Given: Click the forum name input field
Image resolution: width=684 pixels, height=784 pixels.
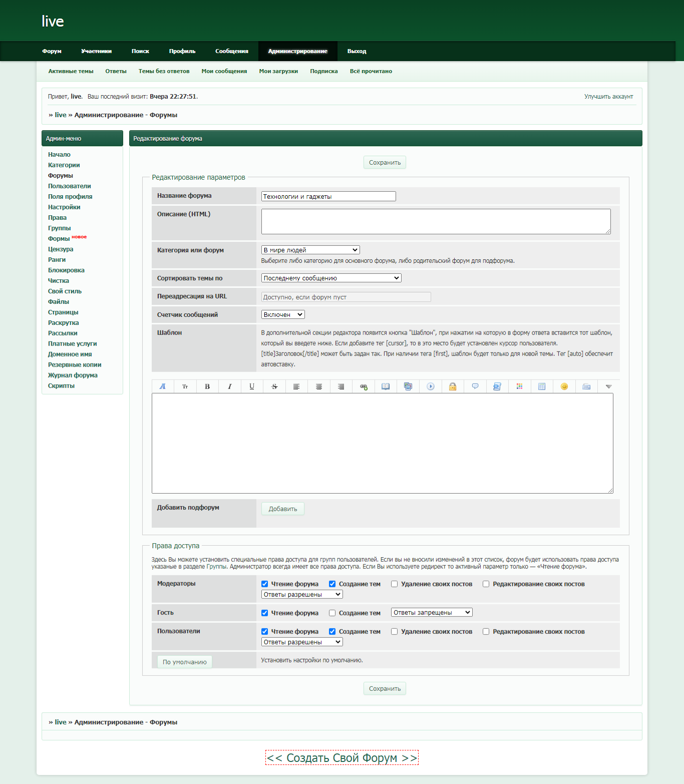Looking at the screenshot, I should [328, 196].
